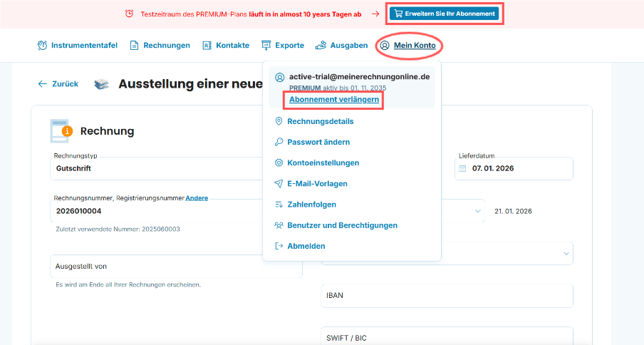The height and width of the screenshot is (345, 644).
Task: Click the SWIFT / BIC input field
Action: [447, 336]
